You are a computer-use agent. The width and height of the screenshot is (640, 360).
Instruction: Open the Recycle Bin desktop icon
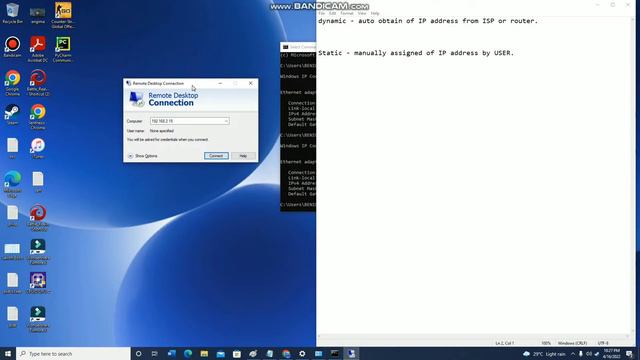(x=12, y=13)
